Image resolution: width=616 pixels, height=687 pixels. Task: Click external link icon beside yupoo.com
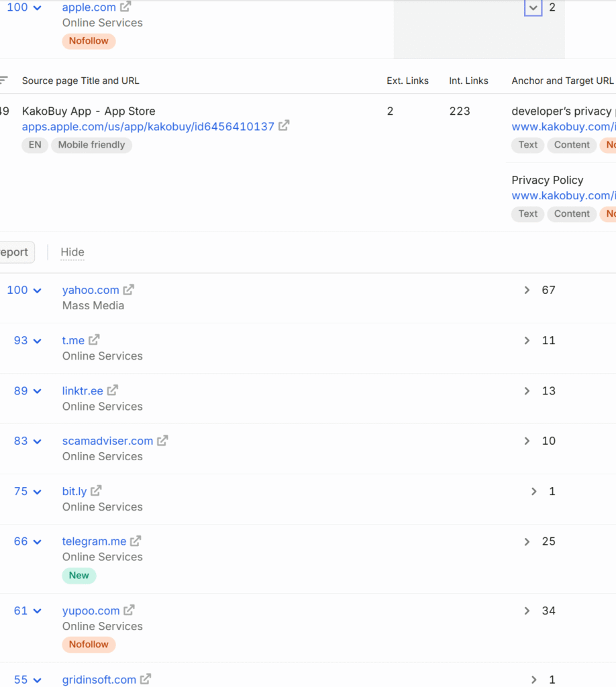pyautogui.click(x=129, y=611)
